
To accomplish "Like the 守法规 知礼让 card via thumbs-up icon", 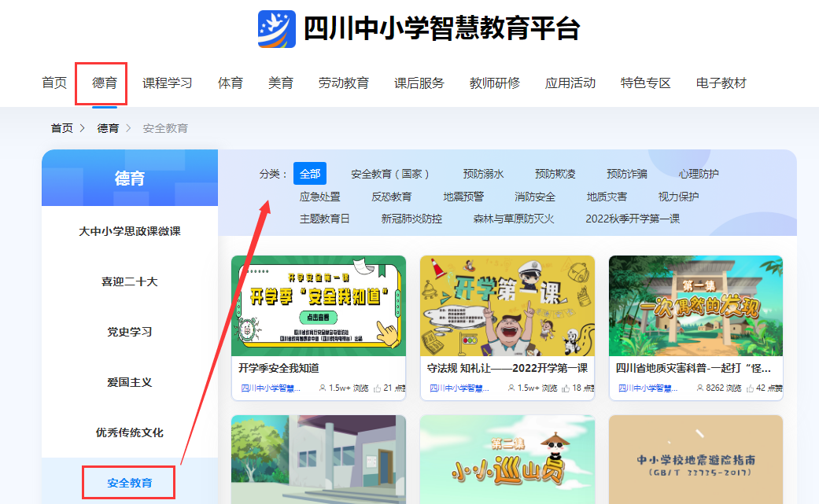I will 566,388.
